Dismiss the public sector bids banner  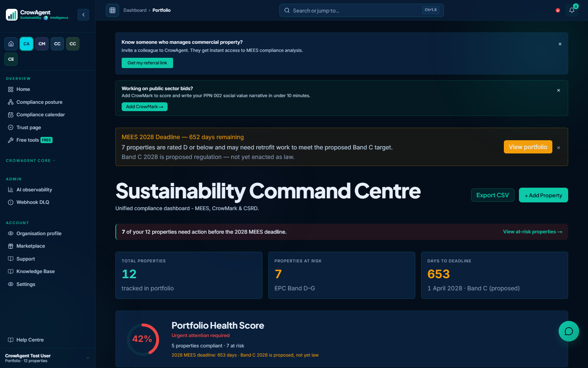559,90
